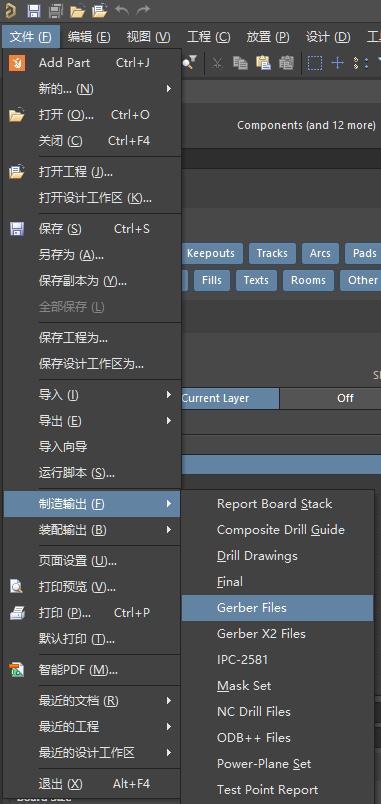Click the floppy disk icon beside 保存
This screenshot has width=381, height=804.
pos(17,229)
